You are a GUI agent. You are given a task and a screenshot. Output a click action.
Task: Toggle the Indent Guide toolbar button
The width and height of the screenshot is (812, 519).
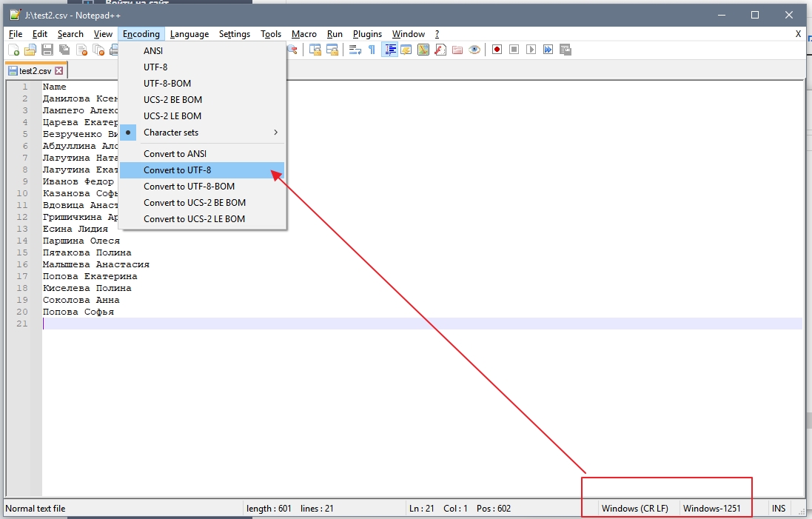[389, 50]
